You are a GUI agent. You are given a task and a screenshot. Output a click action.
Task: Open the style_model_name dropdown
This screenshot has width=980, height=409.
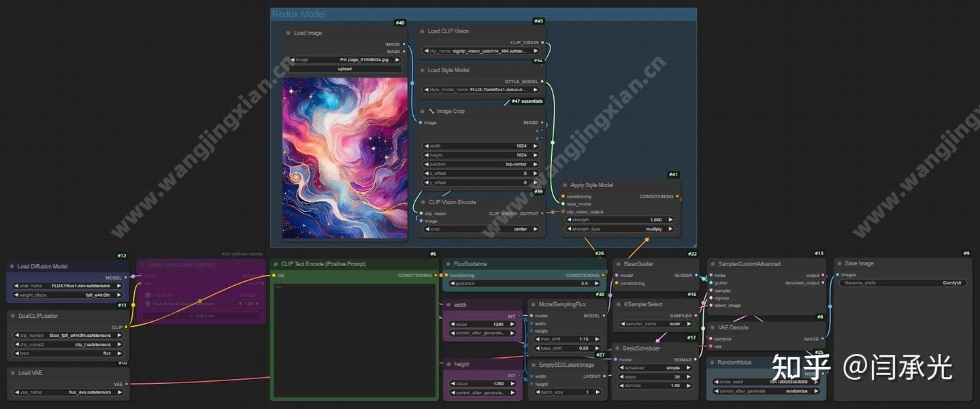[x=482, y=90]
